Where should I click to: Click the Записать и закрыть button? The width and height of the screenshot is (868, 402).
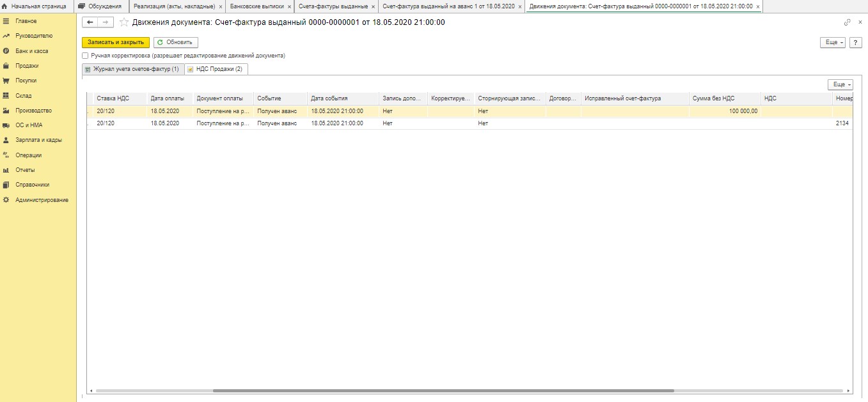116,42
